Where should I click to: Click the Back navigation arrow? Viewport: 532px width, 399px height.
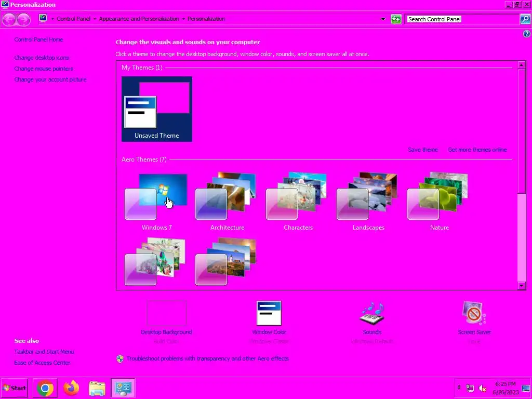9,19
